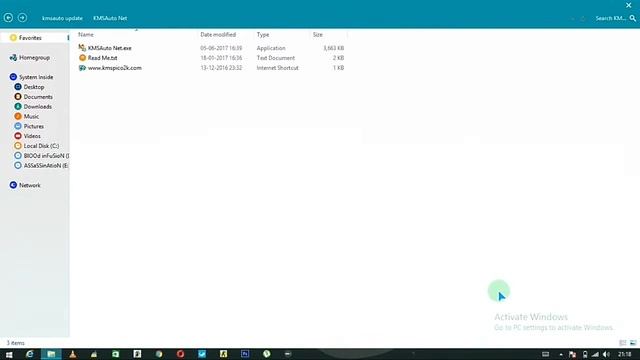Close the file explorer window
640x360 pixels.
[x=629, y=5]
